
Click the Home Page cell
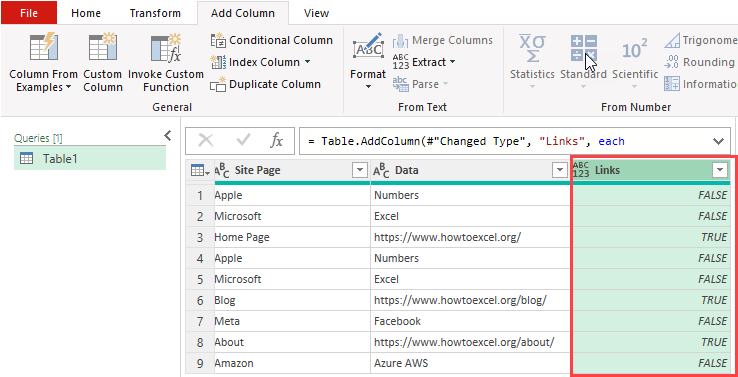pyautogui.click(x=292, y=237)
